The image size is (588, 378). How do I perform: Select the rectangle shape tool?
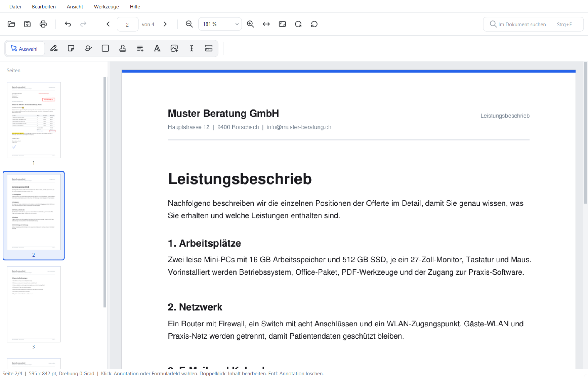105,48
